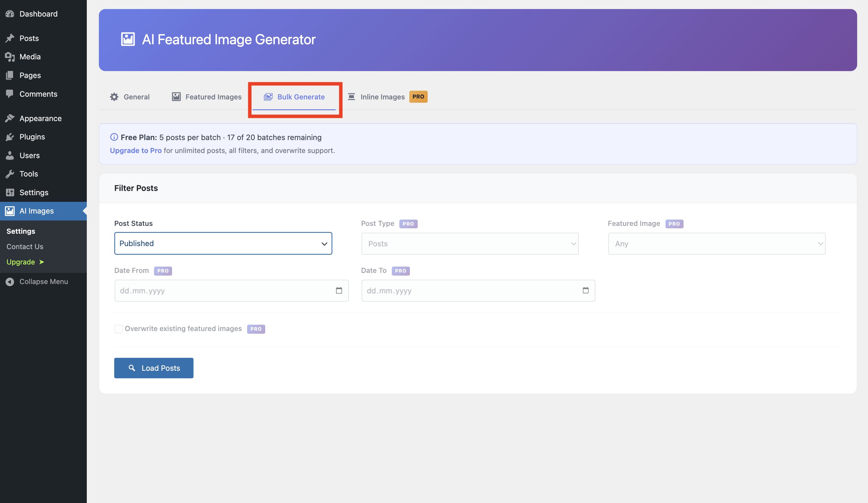Open the Inline Images PRO tab
This screenshot has width=868, height=503.
coord(382,97)
